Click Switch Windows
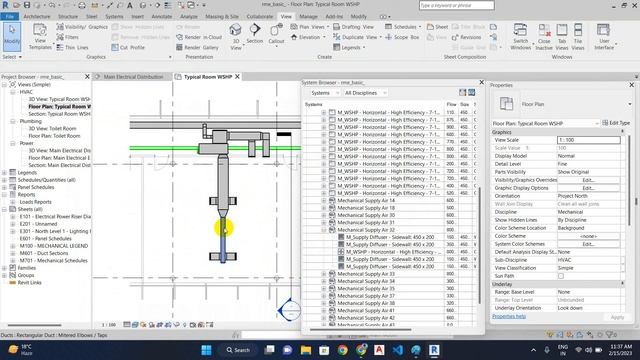 click(x=520, y=37)
